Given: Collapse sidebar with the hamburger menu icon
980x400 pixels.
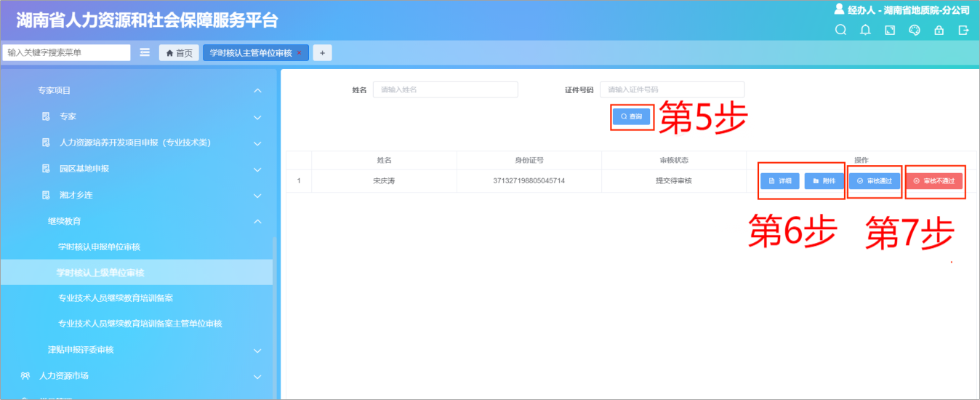Looking at the screenshot, I should tap(145, 52).
